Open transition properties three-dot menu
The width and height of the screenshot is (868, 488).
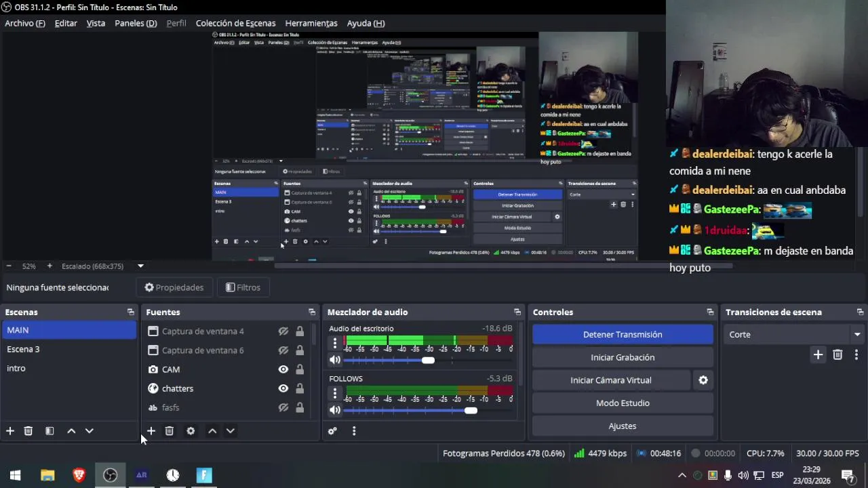856,354
